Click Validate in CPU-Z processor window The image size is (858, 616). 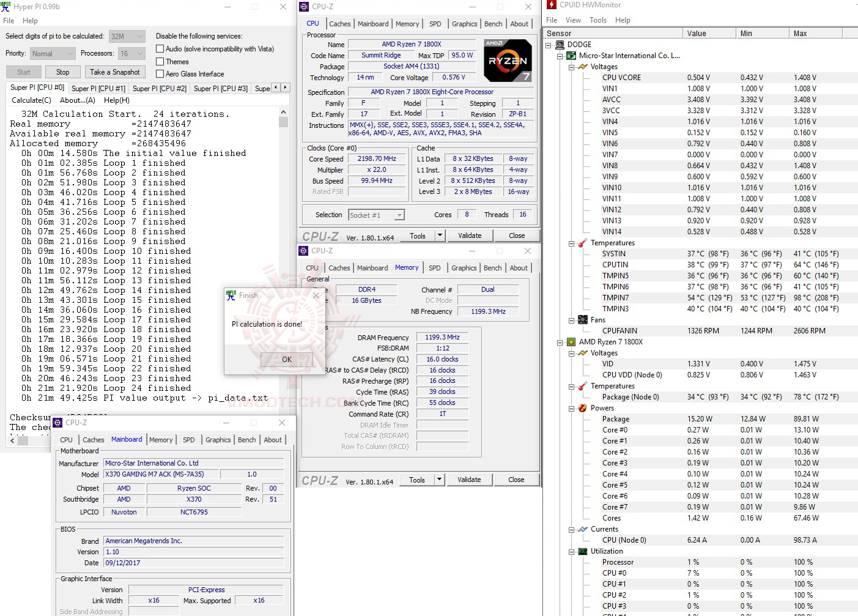pyautogui.click(x=470, y=236)
